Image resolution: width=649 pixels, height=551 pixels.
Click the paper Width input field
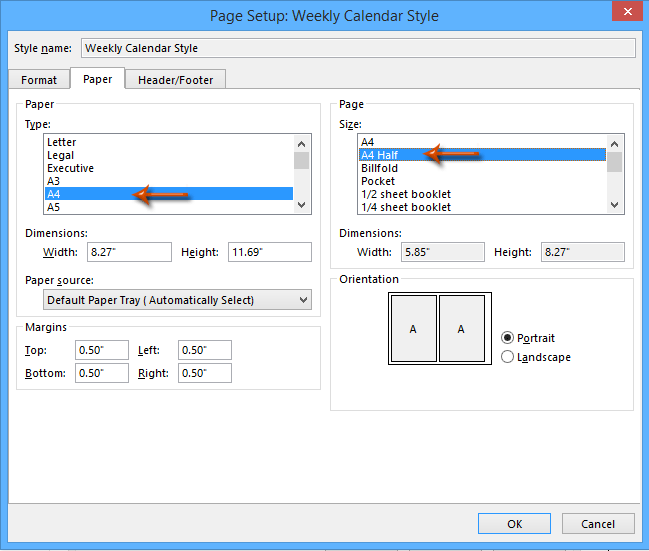point(129,252)
